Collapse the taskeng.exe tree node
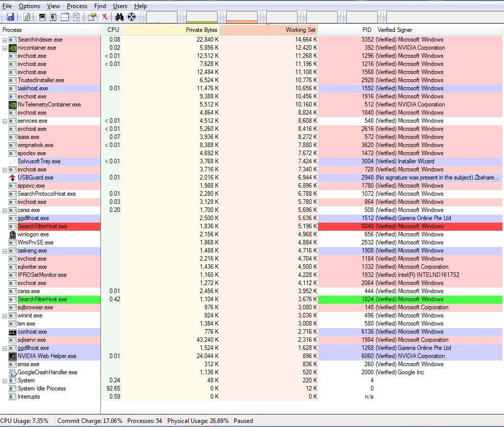 (x=5, y=251)
